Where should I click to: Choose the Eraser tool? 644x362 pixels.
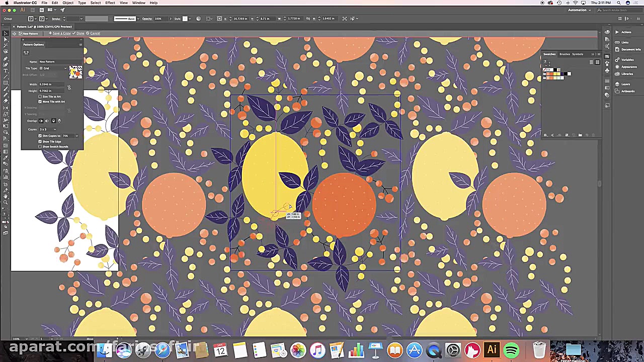pyautogui.click(x=6, y=101)
